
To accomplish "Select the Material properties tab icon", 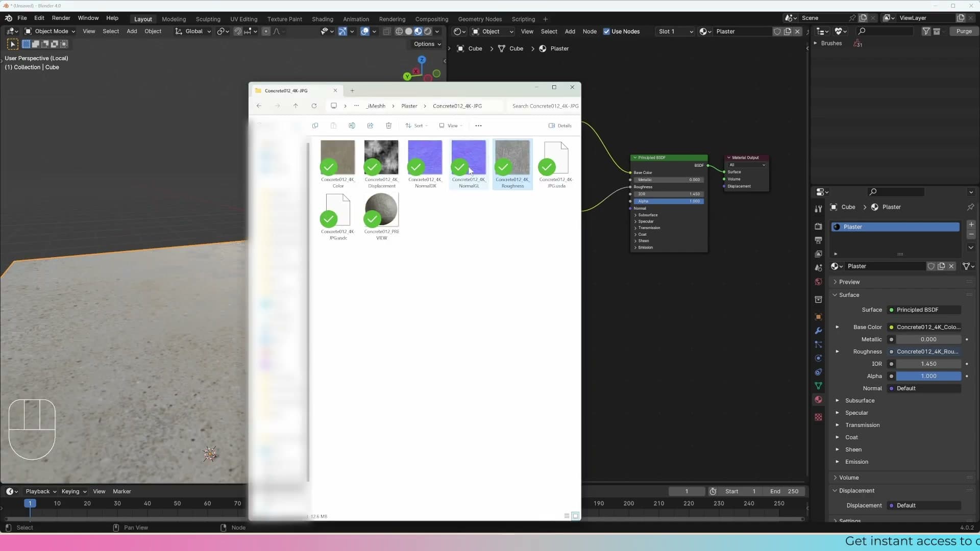I will tap(818, 399).
